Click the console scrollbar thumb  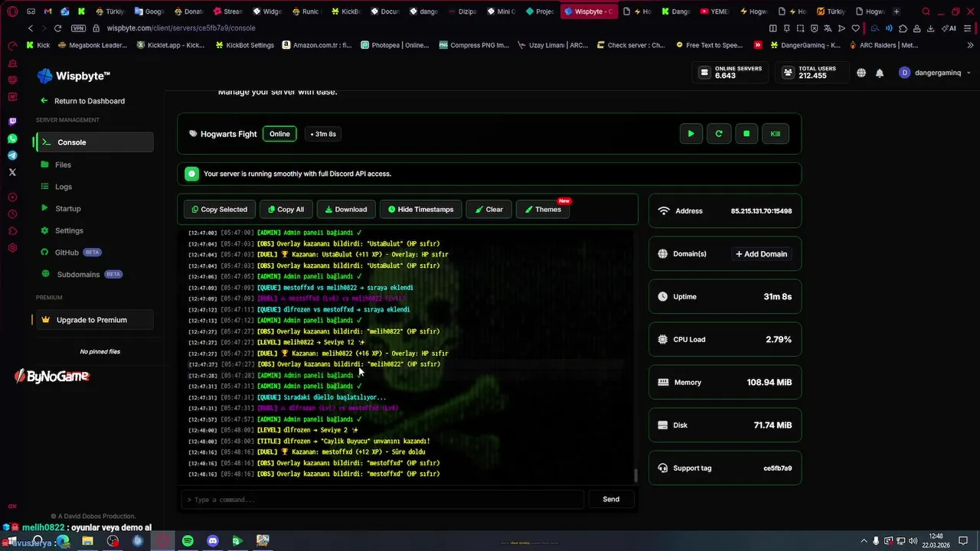coord(635,476)
